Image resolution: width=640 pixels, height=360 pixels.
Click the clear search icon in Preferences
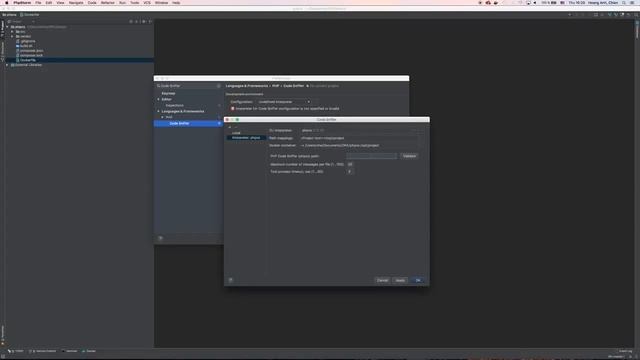219,86
